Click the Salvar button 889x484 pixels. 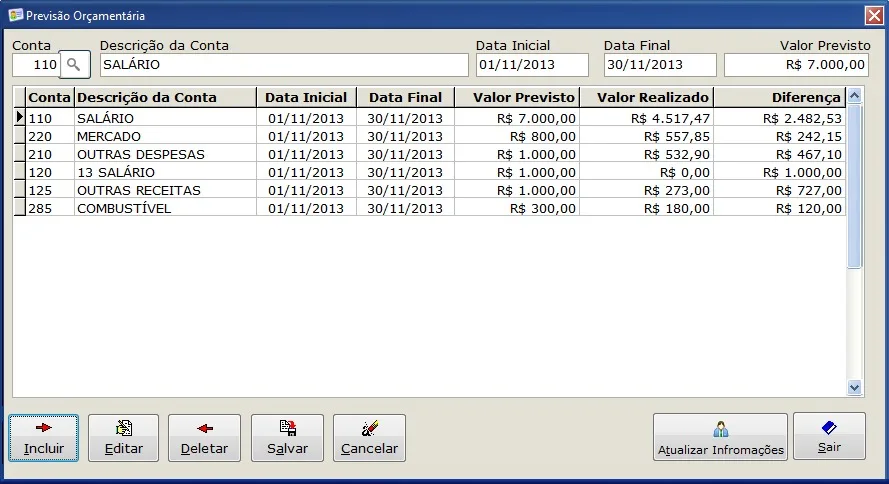(x=287, y=438)
